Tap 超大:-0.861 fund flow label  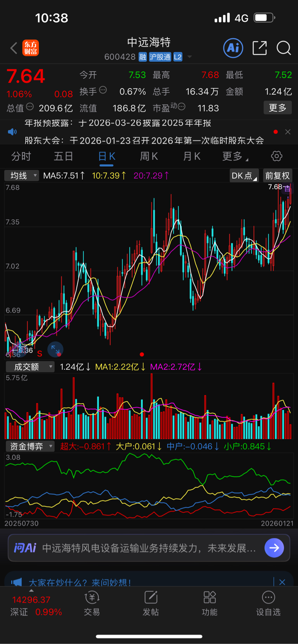tap(86, 446)
